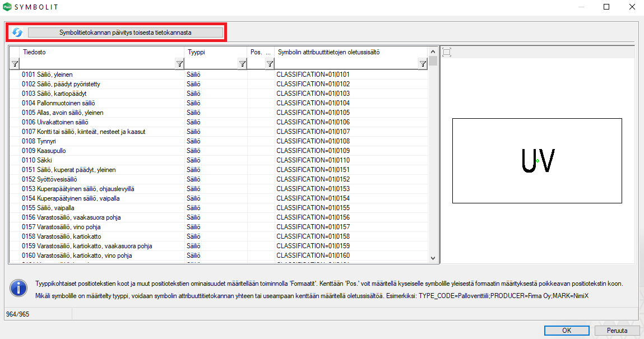Open filter for attribute default content column
This screenshot has height=339, width=644.
(x=423, y=64)
